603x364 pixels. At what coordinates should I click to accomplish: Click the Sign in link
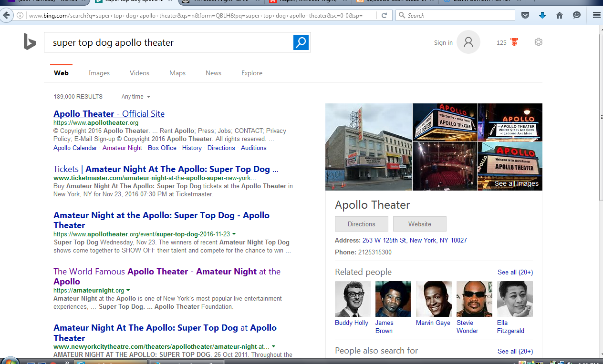point(443,42)
